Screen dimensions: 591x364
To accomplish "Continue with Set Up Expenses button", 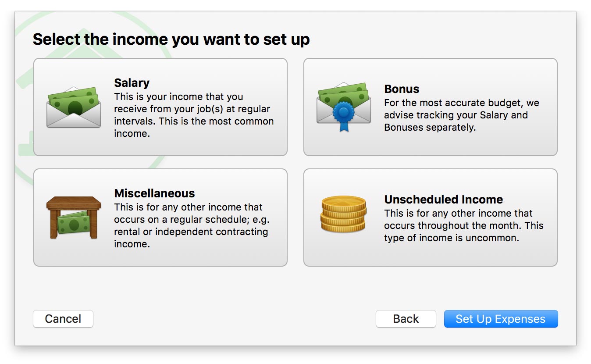I will pyautogui.click(x=501, y=319).
